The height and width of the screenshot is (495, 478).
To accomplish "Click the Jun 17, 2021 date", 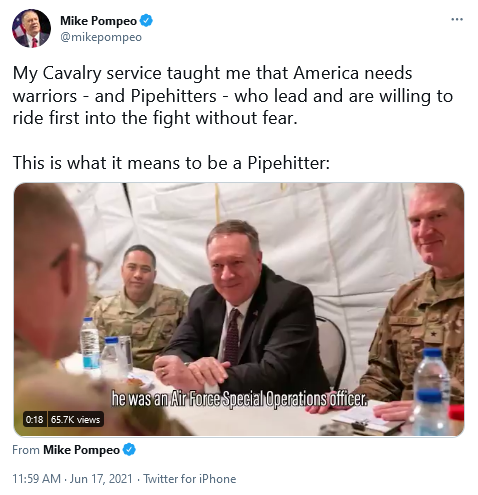I will point(101,479).
